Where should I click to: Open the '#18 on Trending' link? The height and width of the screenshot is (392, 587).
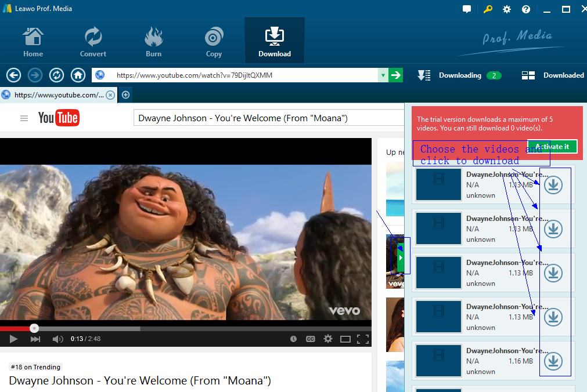click(35, 367)
